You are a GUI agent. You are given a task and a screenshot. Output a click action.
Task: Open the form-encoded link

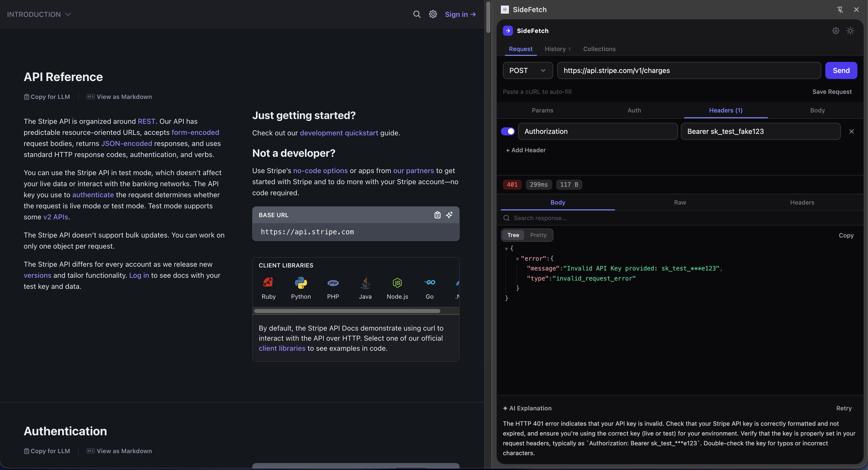click(x=195, y=133)
